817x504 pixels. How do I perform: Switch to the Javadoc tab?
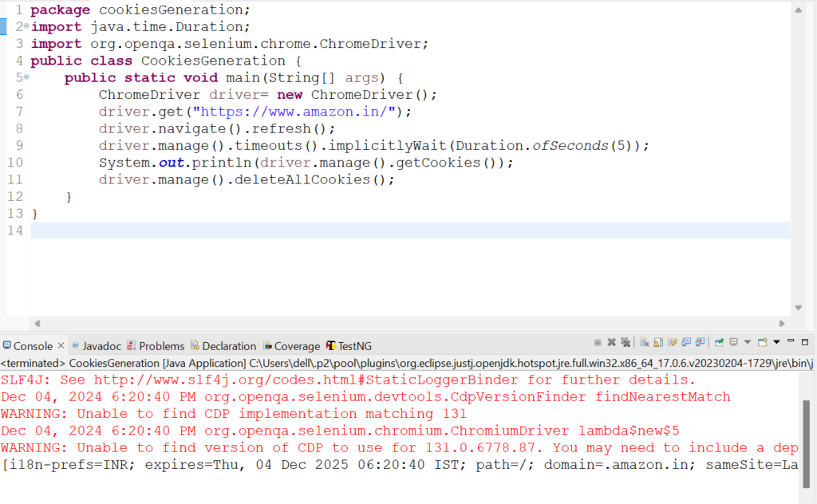point(97,346)
